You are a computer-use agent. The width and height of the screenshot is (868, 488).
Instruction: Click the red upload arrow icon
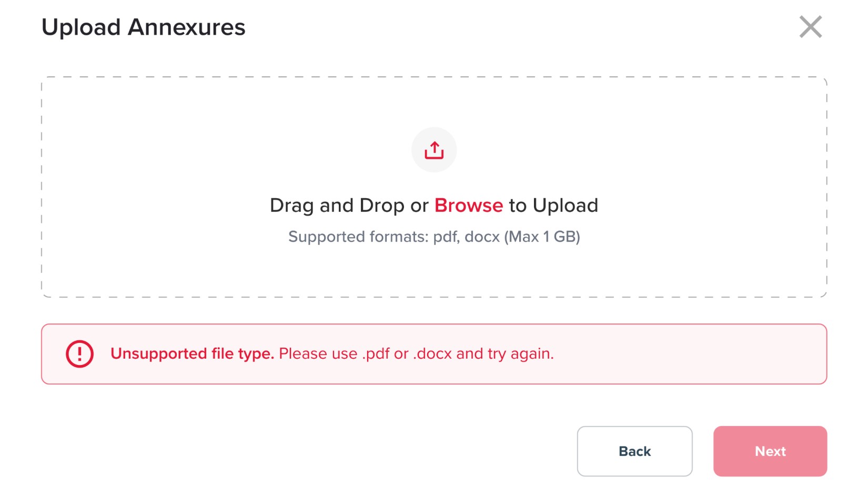pos(434,150)
